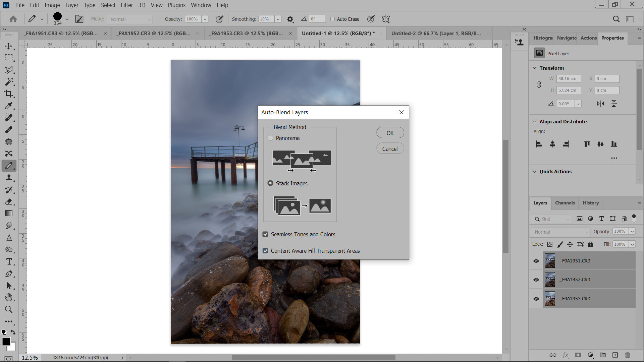This screenshot has width=644, height=362.
Task: Switch to the Channels tab
Action: [x=565, y=203]
